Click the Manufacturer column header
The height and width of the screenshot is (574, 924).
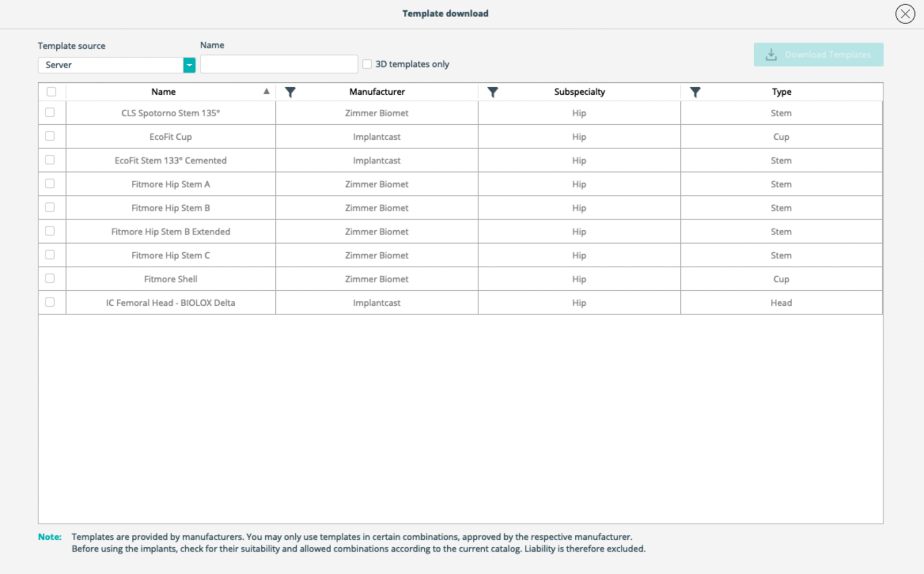(377, 92)
